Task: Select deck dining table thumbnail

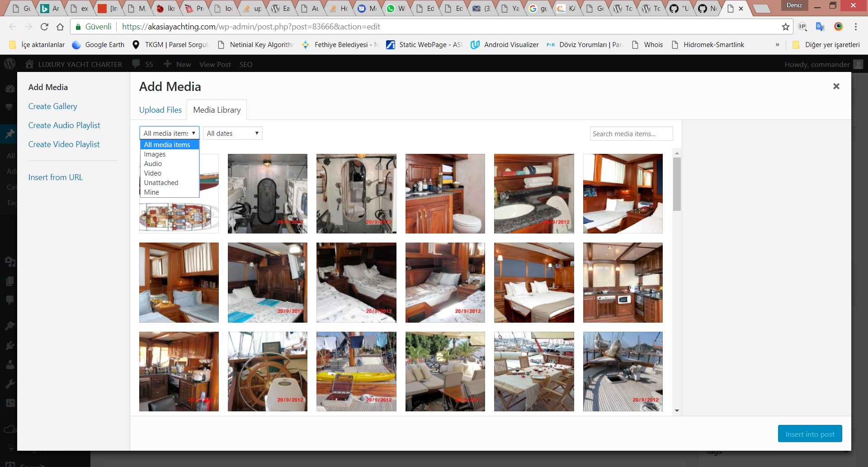Action: [x=534, y=372]
